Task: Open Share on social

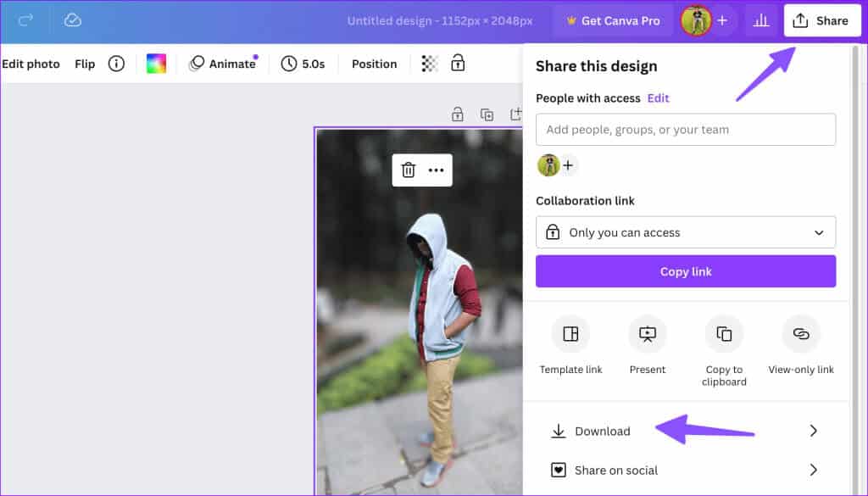Action: [686, 470]
